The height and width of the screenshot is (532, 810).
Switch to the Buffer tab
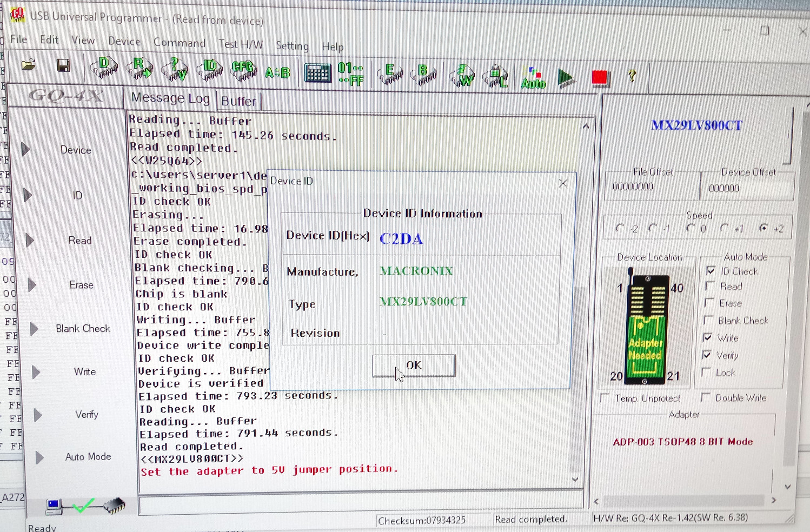(238, 101)
